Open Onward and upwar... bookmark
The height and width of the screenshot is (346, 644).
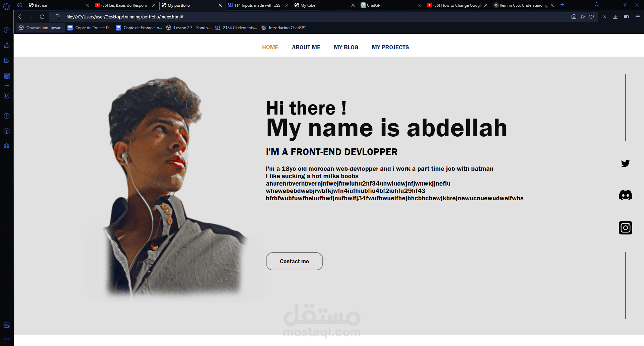pos(41,28)
